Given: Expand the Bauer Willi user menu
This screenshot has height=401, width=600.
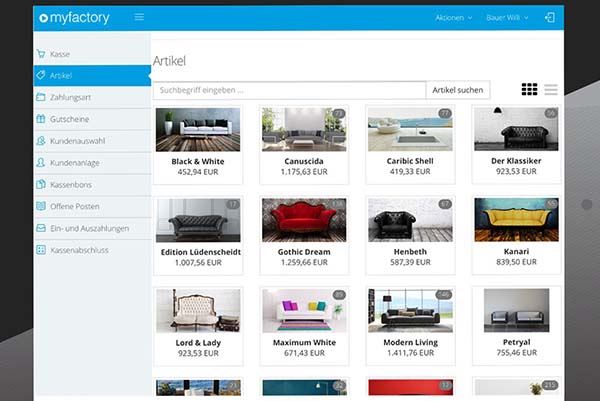Looking at the screenshot, I should tap(507, 18).
